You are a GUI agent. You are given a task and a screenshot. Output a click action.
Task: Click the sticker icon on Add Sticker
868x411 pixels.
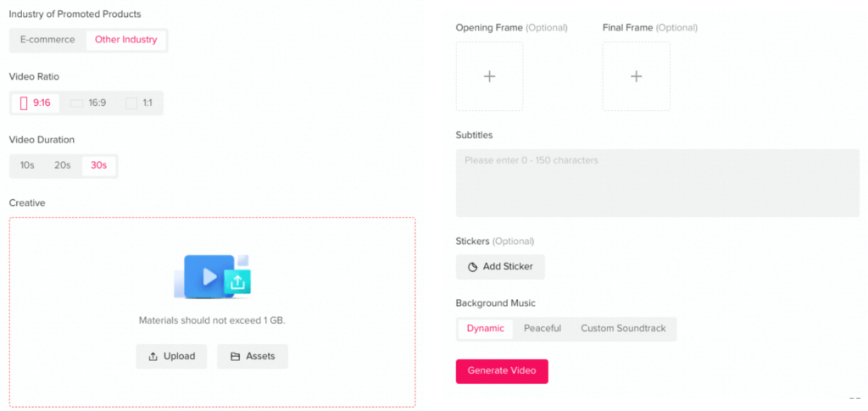pyautogui.click(x=472, y=267)
